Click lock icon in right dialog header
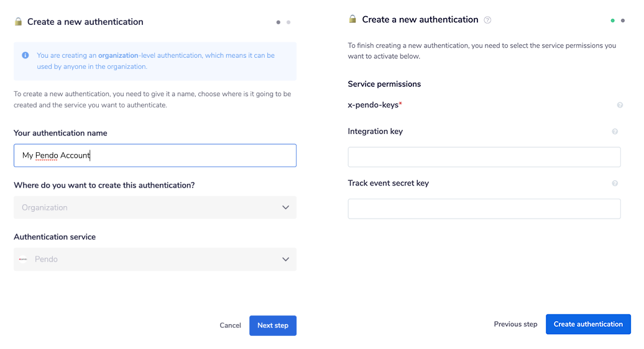Viewport: 644px width, 349px height. [x=352, y=19]
